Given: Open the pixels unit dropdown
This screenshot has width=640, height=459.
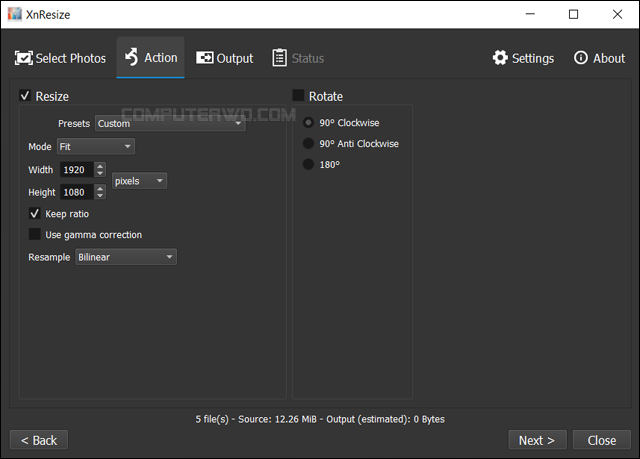Looking at the screenshot, I should pos(139,181).
